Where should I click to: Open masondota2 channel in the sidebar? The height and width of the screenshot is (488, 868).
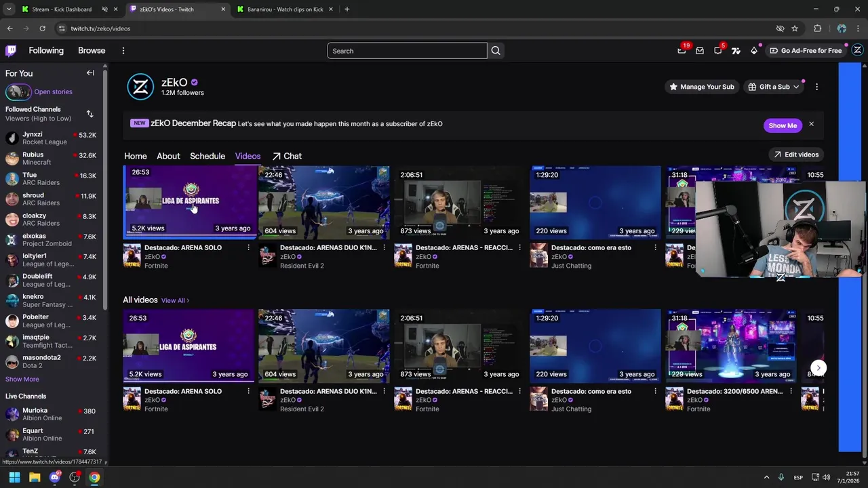click(51, 361)
